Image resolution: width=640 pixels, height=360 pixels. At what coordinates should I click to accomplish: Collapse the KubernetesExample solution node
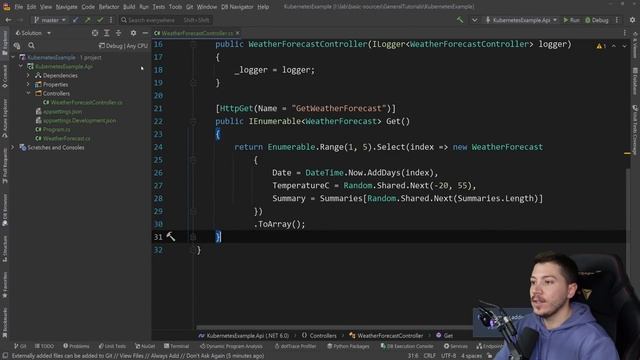click(x=13, y=58)
